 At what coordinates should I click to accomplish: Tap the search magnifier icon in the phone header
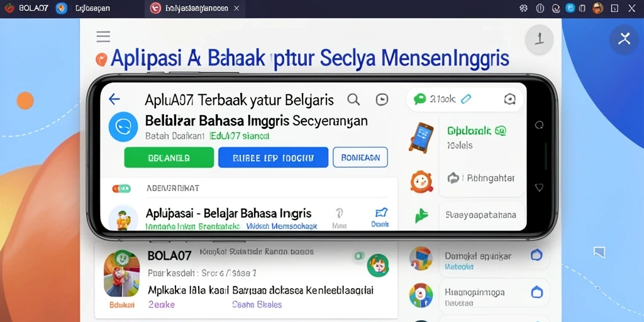pyautogui.click(x=353, y=99)
